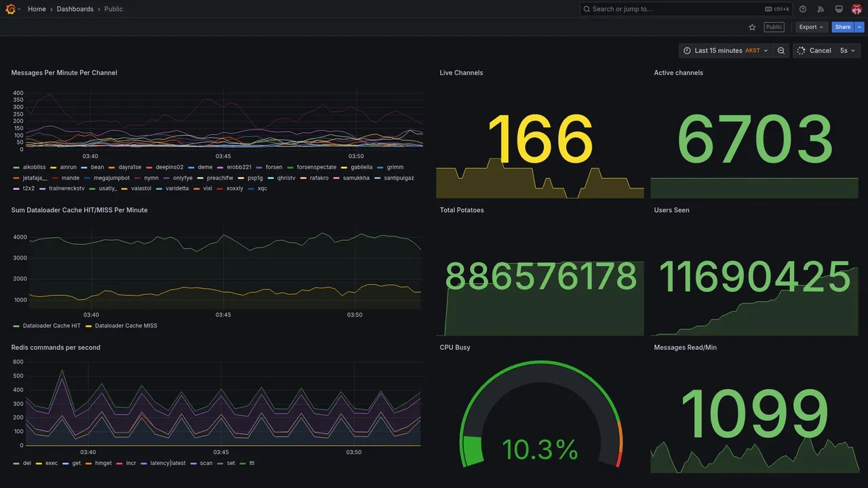Click the xqc legend color swatch
The height and width of the screenshot is (488, 868).
coord(252,188)
